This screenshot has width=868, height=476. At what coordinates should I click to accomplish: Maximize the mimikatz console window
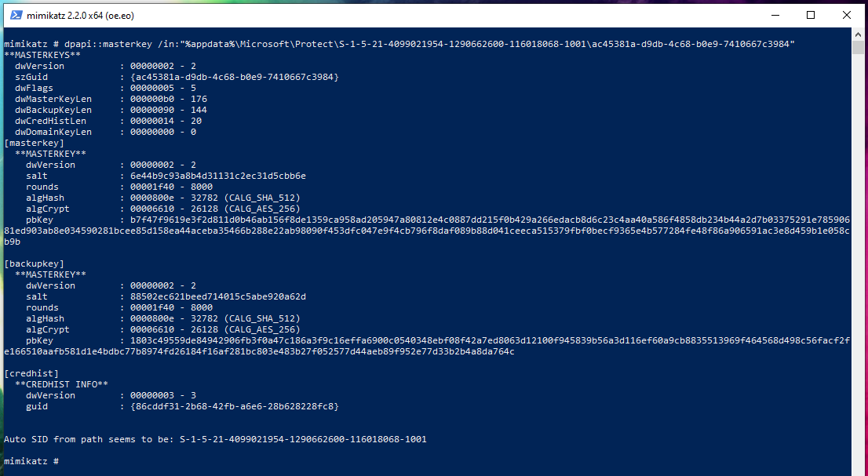[811, 15]
